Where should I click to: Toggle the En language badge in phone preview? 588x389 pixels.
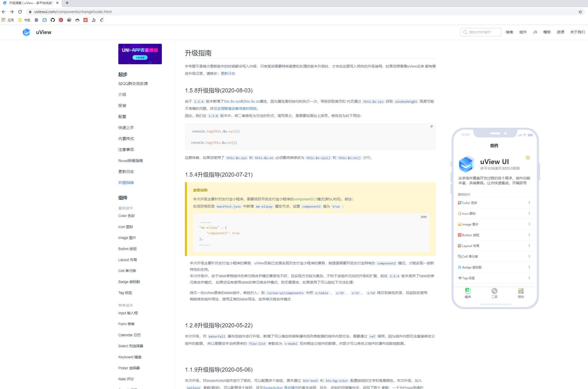click(528, 158)
